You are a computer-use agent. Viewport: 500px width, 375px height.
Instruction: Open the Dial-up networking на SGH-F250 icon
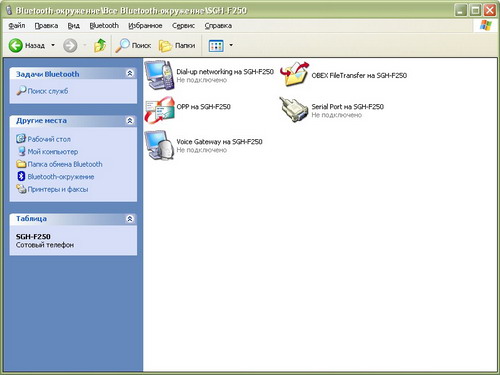160,75
